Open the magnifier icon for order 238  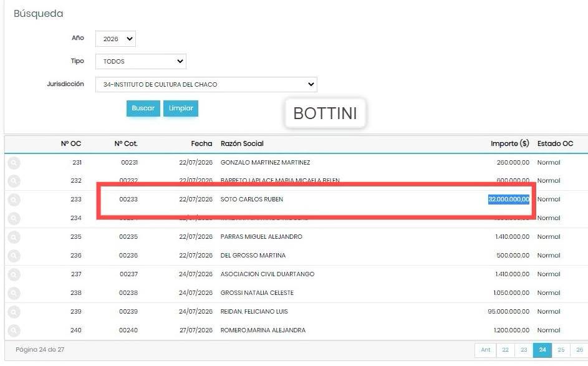coord(14,293)
